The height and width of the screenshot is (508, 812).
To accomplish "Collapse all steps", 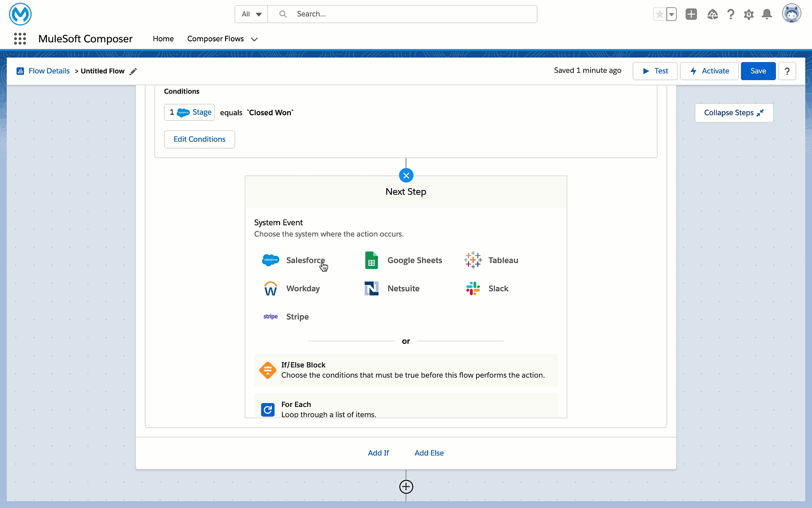I will tap(734, 113).
